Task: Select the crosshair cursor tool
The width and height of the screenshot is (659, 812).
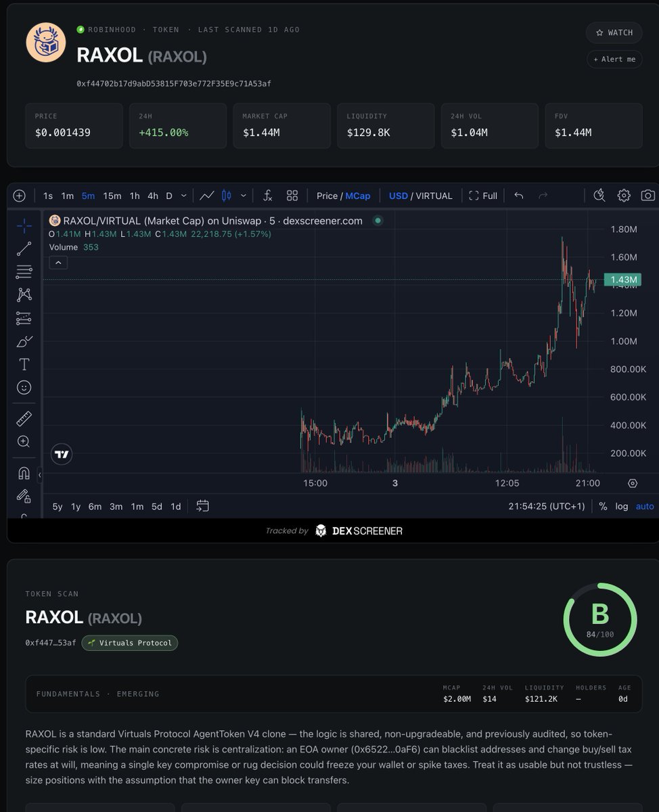Action: [x=24, y=225]
